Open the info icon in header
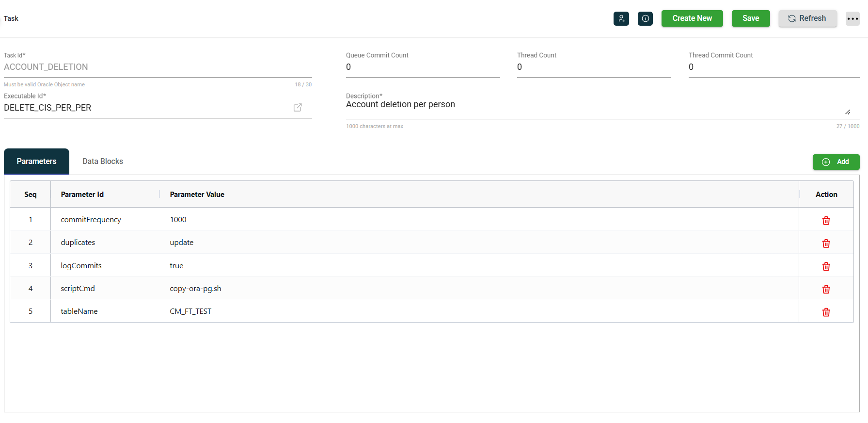 click(x=645, y=18)
